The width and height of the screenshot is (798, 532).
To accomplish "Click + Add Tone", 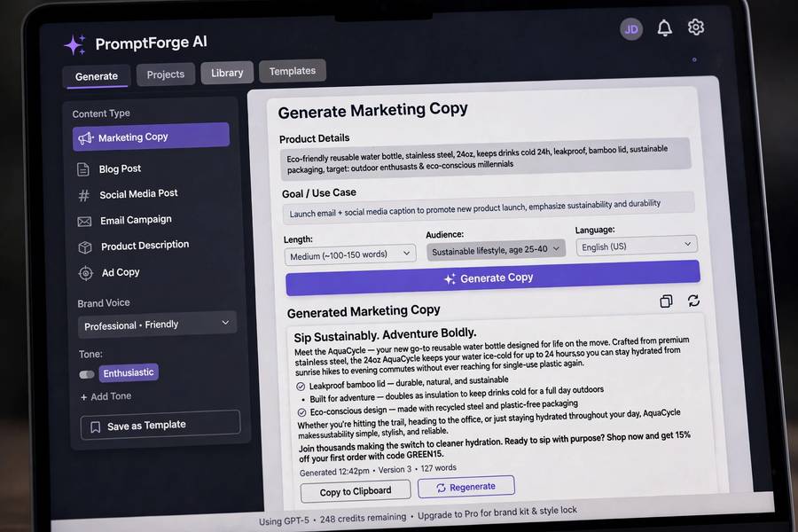I will click(x=106, y=396).
